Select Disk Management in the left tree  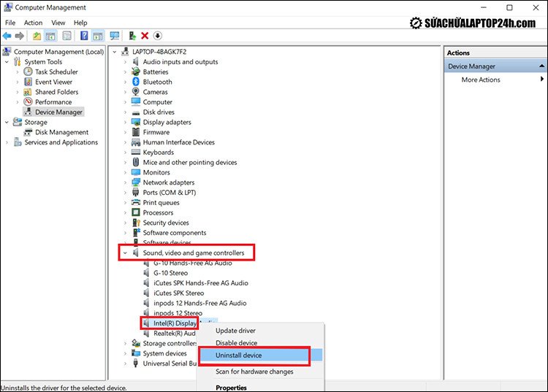pyautogui.click(x=61, y=132)
